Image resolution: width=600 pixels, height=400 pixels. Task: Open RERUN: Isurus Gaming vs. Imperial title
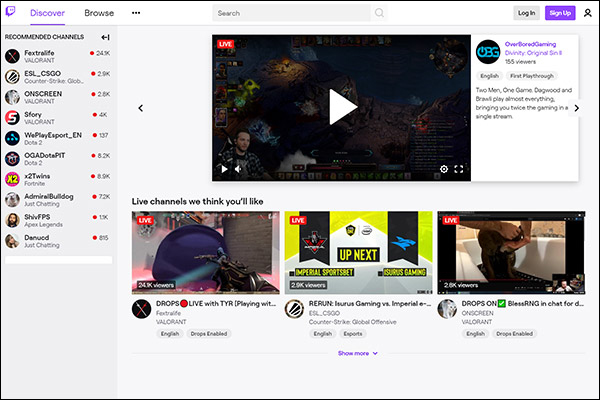pyautogui.click(x=370, y=304)
